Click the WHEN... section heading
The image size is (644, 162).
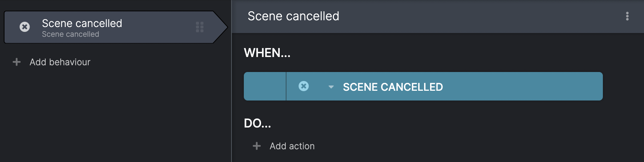[x=267, y=53]
